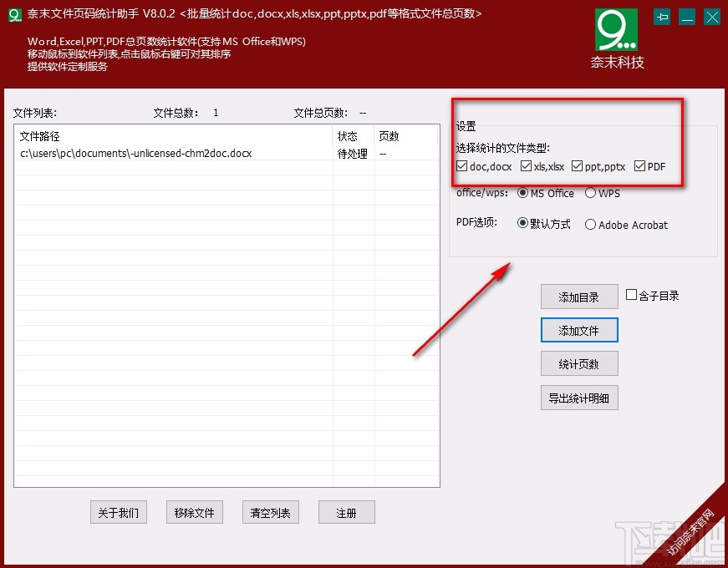728x568 pixels.
Task: Click the 添加目录 button
Action: tap(579, 297)
